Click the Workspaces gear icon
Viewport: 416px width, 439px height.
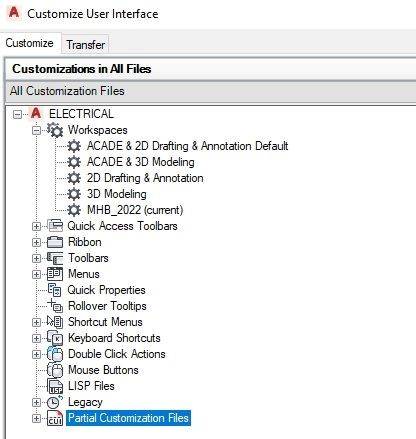55,130
